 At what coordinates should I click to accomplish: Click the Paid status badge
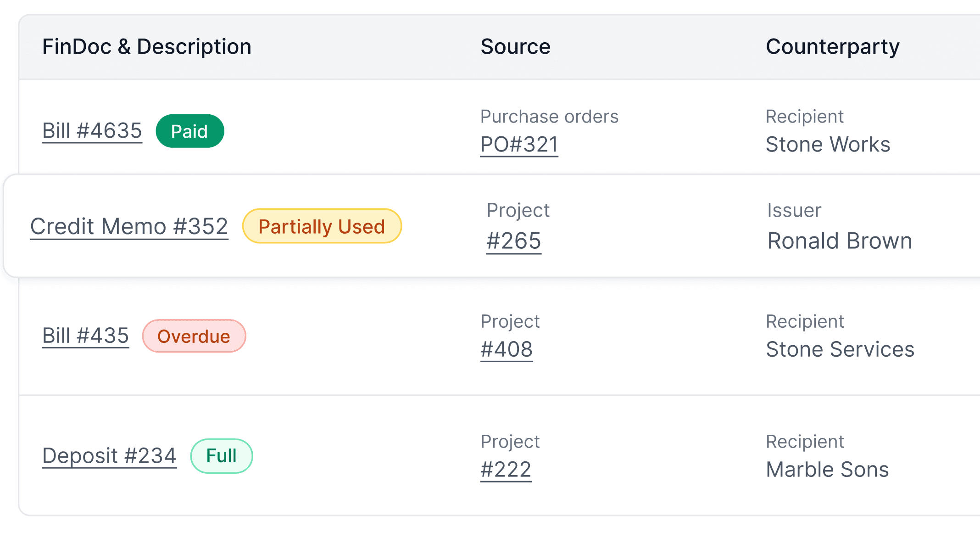pos(189,131)
